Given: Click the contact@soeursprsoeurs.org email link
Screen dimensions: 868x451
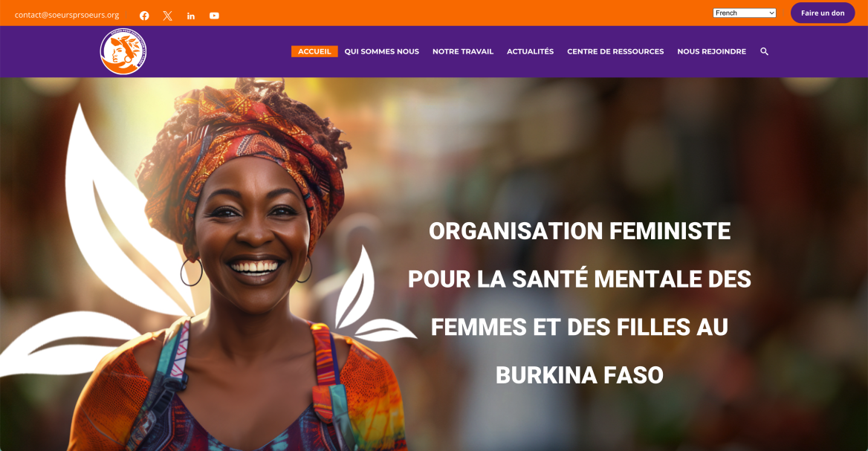Looking at the screenshot, I should pos(67,15).
